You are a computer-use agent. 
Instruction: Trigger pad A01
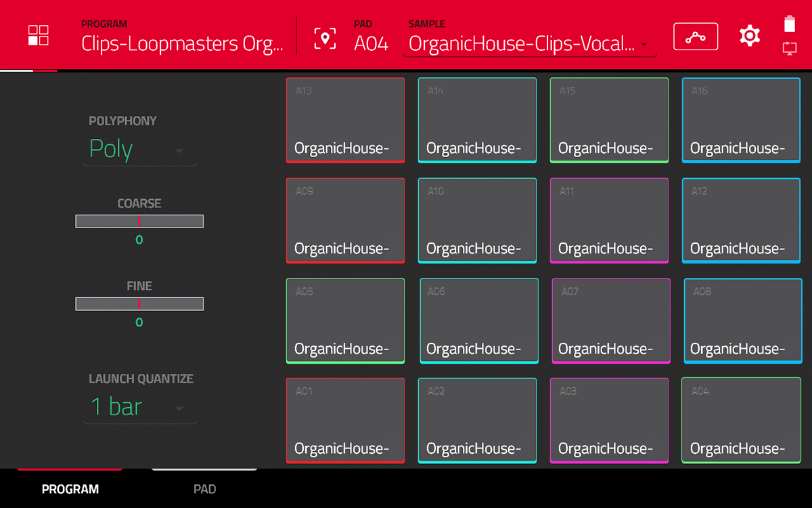pyautogui.click(x=345, y=421)
